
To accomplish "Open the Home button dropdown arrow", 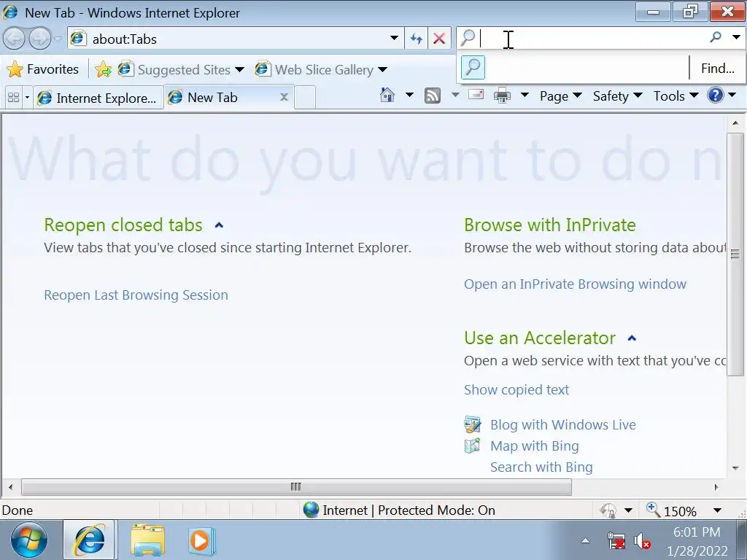I will tap(409, 96).
